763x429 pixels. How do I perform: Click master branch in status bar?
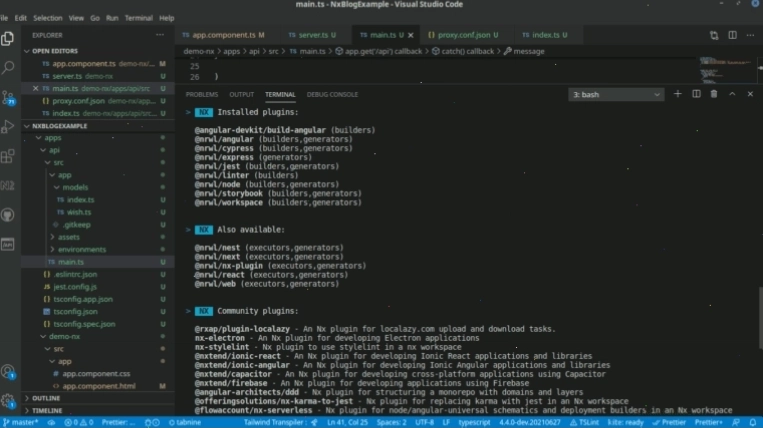(x=21, y=422)
